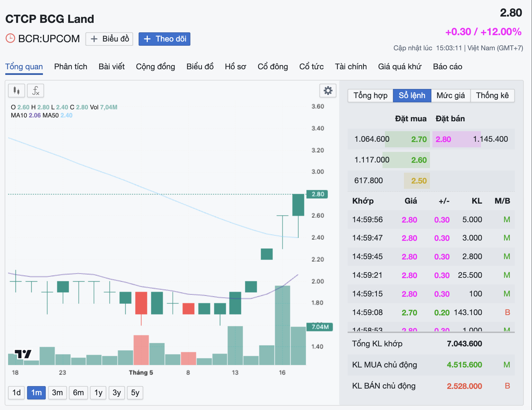Select the 14:59:21 matched trade row
The width and height of the screenshot is (532, 410).
[431, 275]
